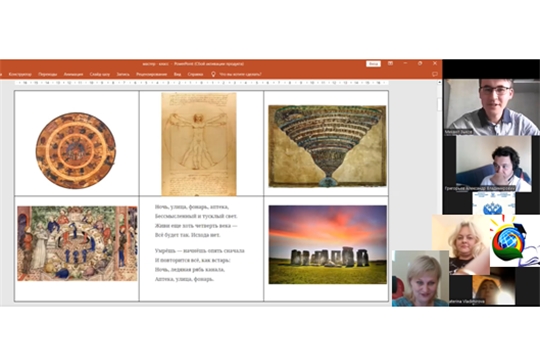Open the Рецензирование tab
Screen dimensions: 540x360
pyautogui.click(x=152, y=74)
